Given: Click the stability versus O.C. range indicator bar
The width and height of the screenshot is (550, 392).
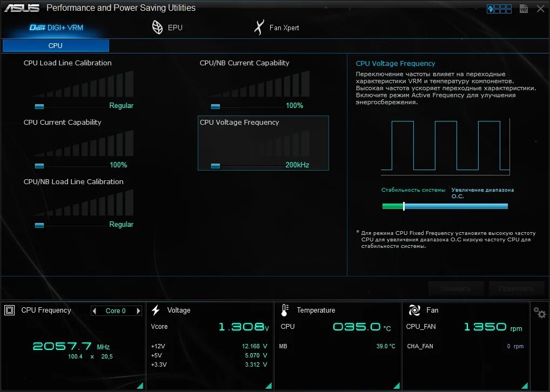Looking at the screenshot, I should (x=445, y=206).
